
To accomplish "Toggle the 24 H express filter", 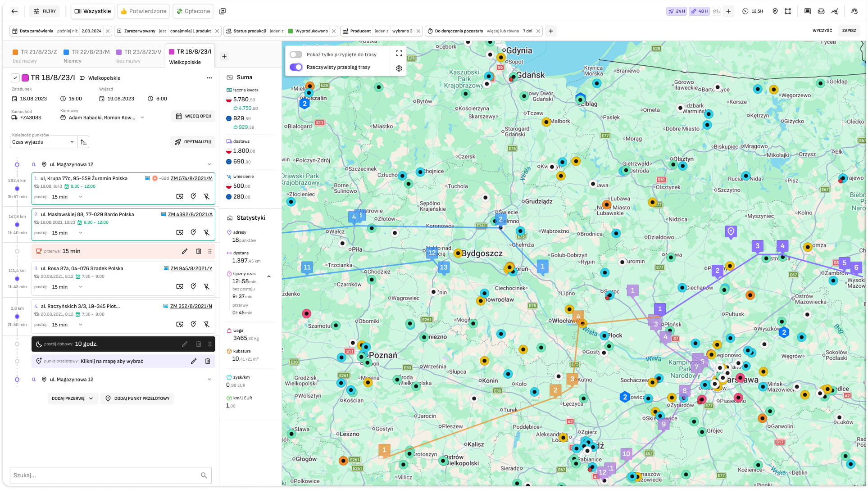I will pyautogui.click(x=677, y=11).
